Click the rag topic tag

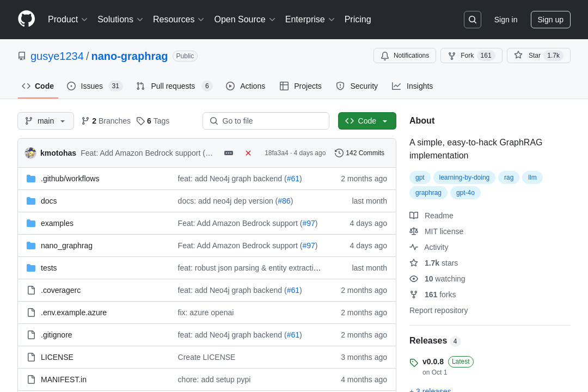(x=509, y=177)
